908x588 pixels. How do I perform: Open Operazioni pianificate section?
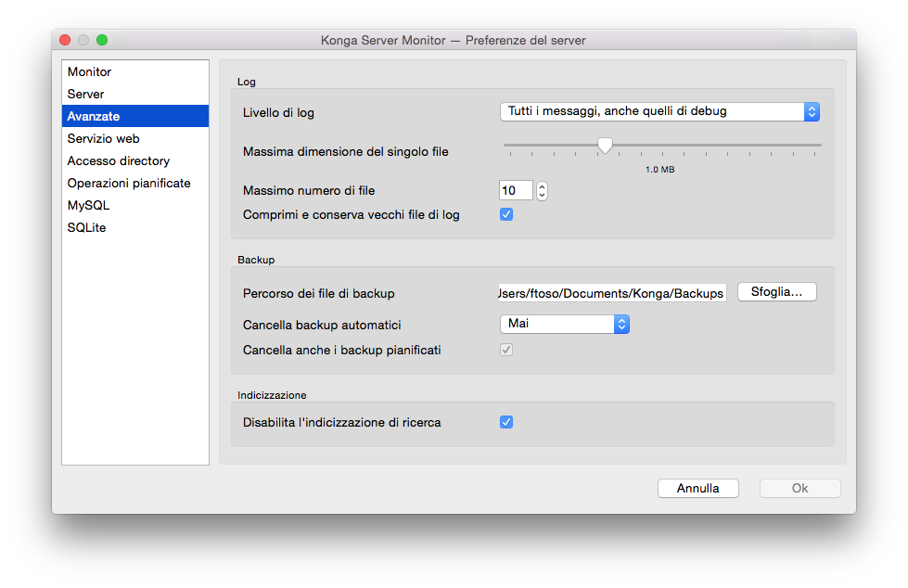[x=134, y=183]
